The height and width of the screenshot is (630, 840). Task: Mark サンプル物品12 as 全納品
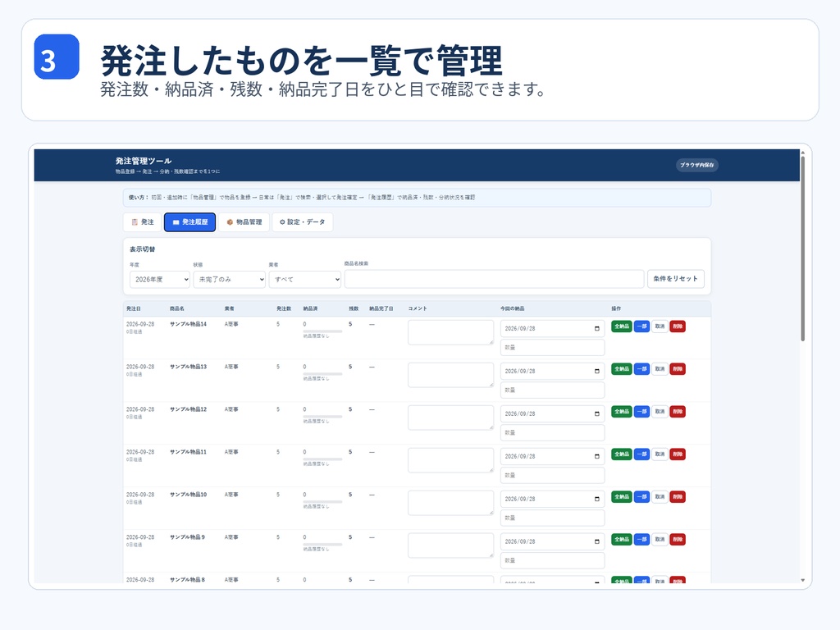click(x=622, y=412)
